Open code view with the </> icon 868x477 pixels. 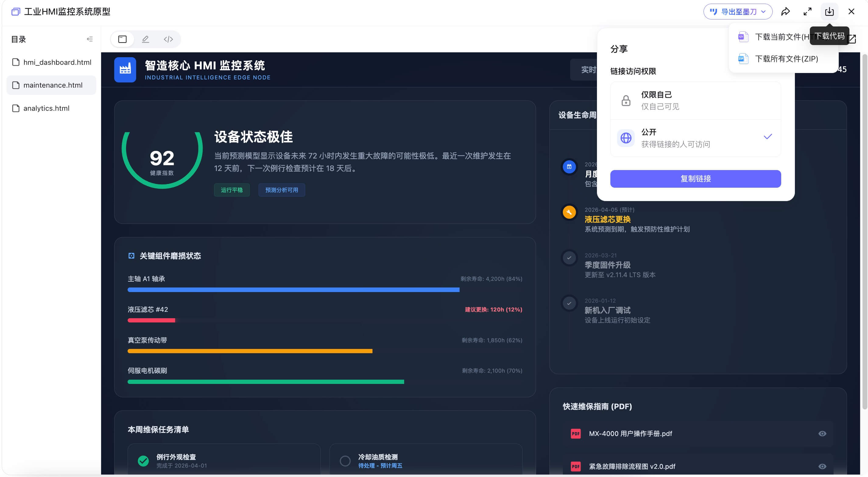tap(168, 39)
